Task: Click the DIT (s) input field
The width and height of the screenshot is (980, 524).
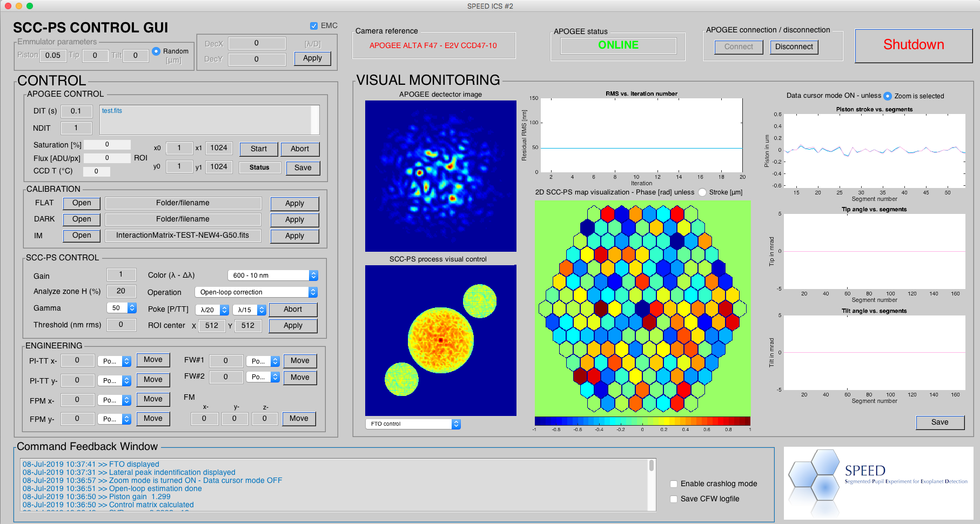Action: pos(76,111)
